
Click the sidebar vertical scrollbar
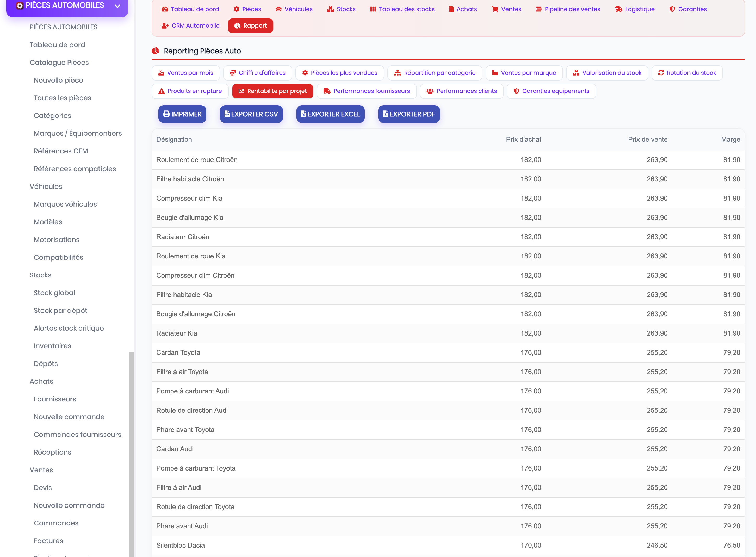[x=132, y=454]
